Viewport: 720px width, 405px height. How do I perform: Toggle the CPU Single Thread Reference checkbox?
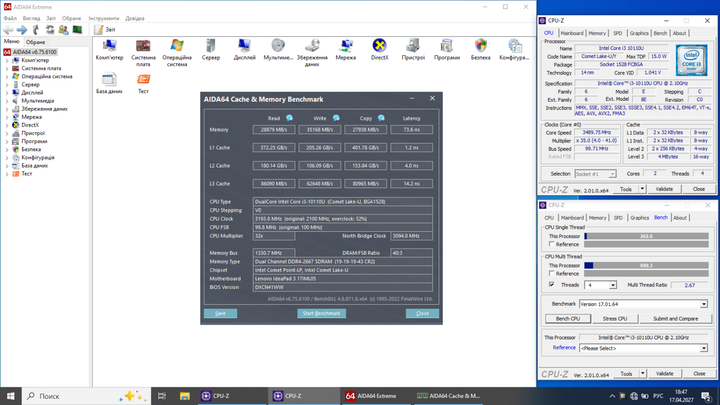(x=551, y=244)
